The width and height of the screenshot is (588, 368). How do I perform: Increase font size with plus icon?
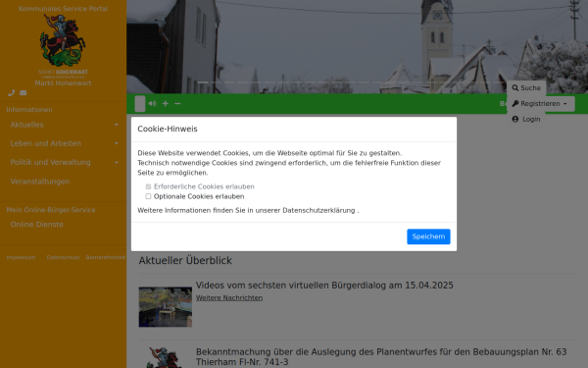click(x=165, y=103)
